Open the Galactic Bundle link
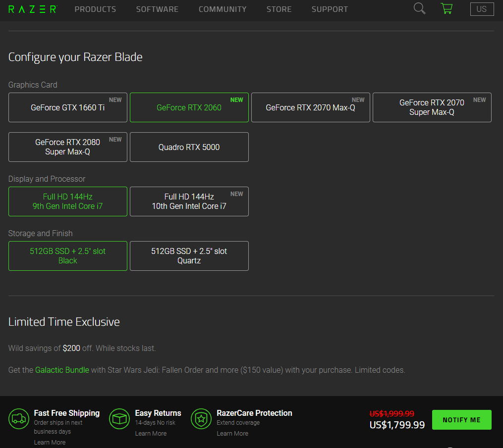503x448 pixels. pyautogui.click(x=62, y=370)
